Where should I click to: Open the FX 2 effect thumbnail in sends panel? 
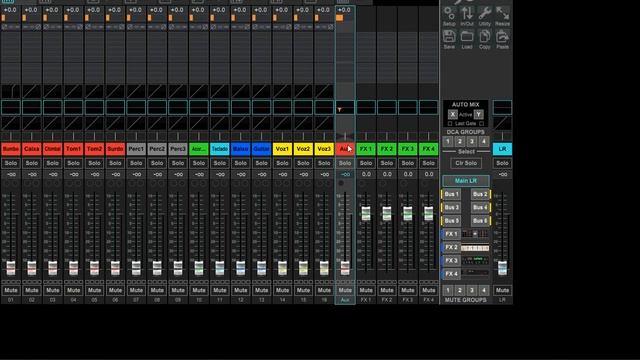(475, 247)
